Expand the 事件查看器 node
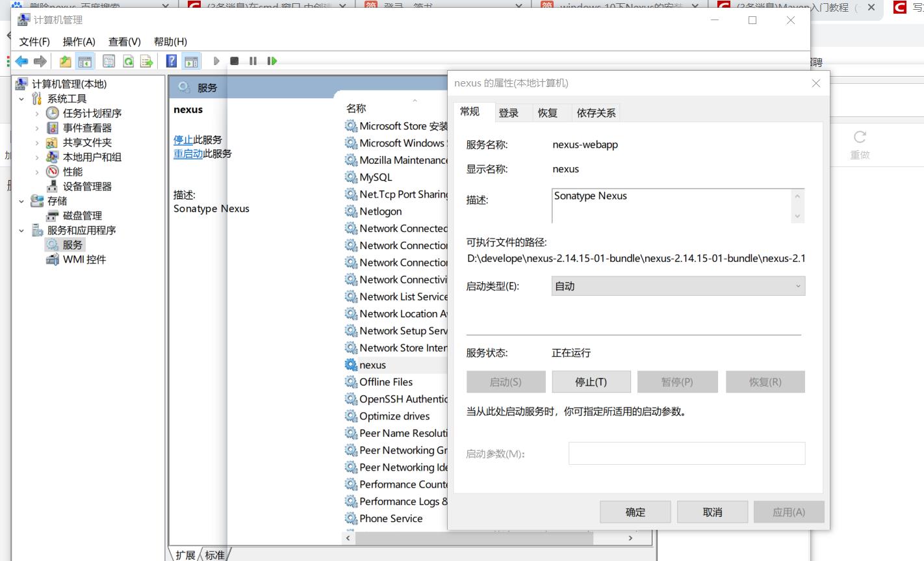This screenshot has width=924, height=561. click(37, 128)
